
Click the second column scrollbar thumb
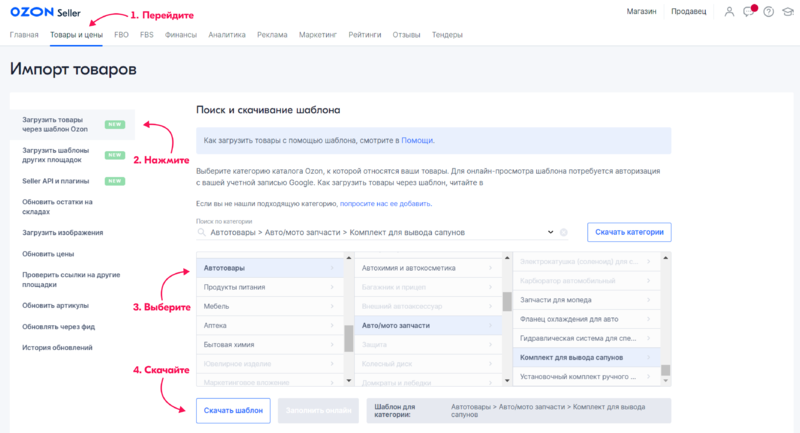[507, 301]
